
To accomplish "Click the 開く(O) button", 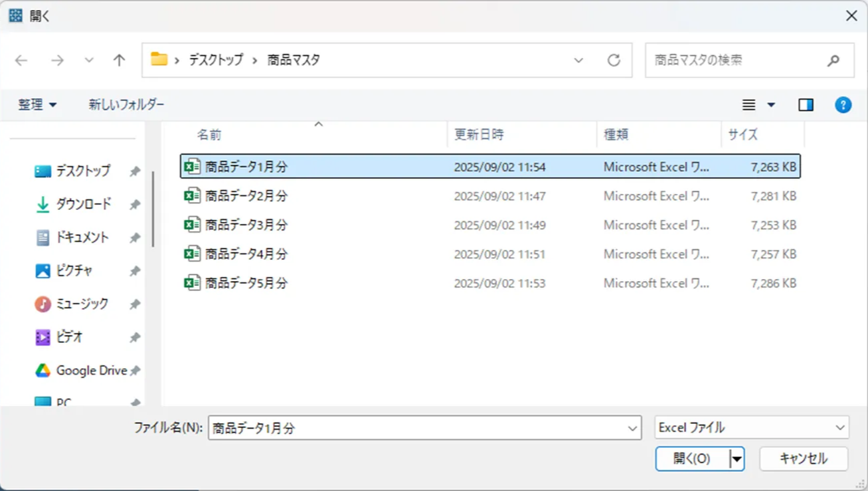I will [x=691, y=459].
